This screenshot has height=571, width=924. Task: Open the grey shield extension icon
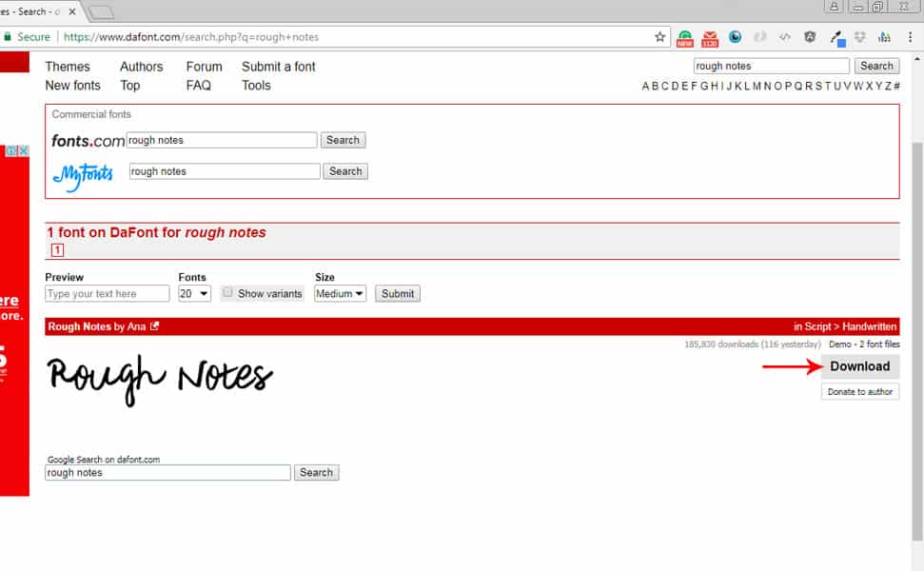pyautogui.click(x=810, y=37)
